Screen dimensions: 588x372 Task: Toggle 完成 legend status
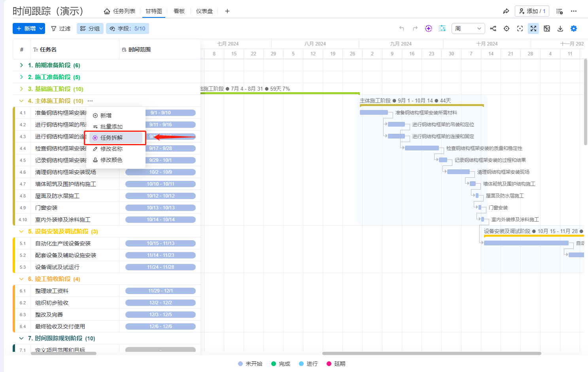281,364
